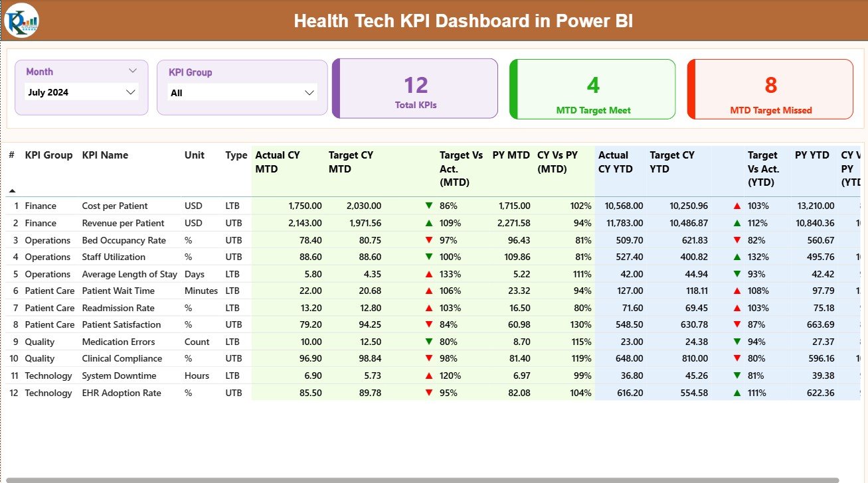Open the KPI Group All dropdown
Image resolution: width=868 pixels, height=483 pixels.
[x=309, y=93]
